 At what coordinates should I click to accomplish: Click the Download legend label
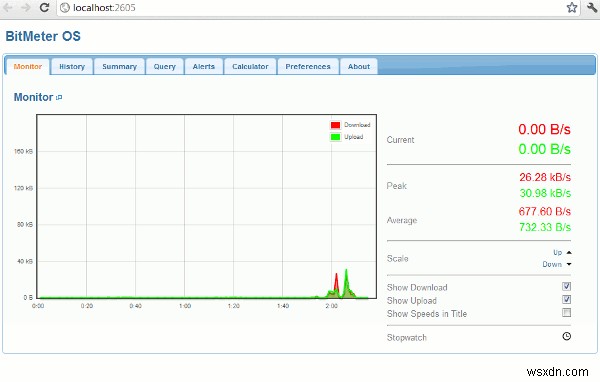(357, 125)
